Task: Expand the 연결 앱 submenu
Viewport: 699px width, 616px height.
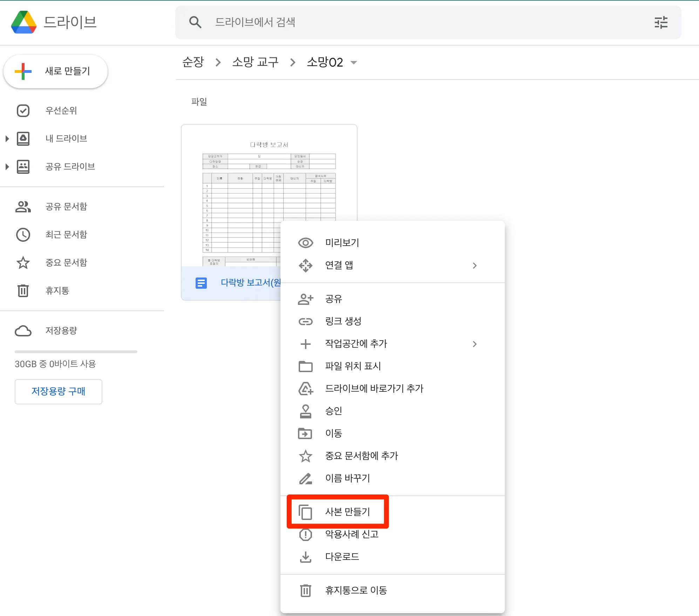Action: 475,266
